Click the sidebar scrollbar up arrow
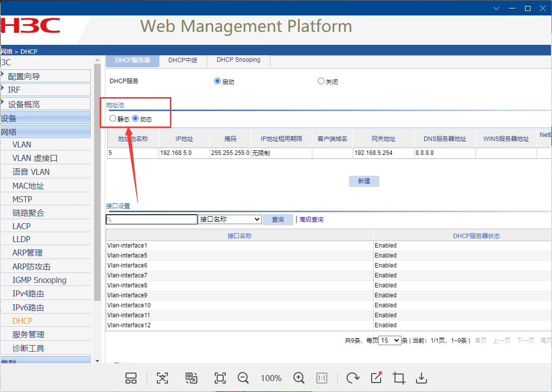552x392 pixels. click(98, 61)
